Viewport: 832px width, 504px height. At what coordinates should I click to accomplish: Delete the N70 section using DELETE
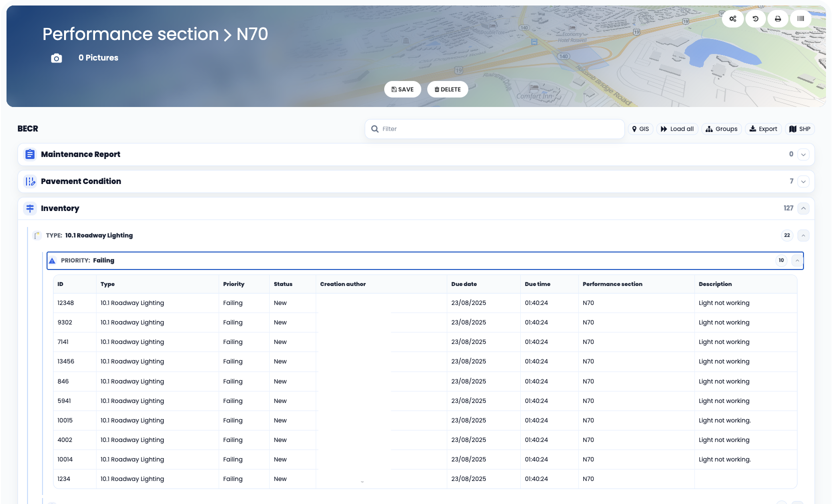click(447, 89)
